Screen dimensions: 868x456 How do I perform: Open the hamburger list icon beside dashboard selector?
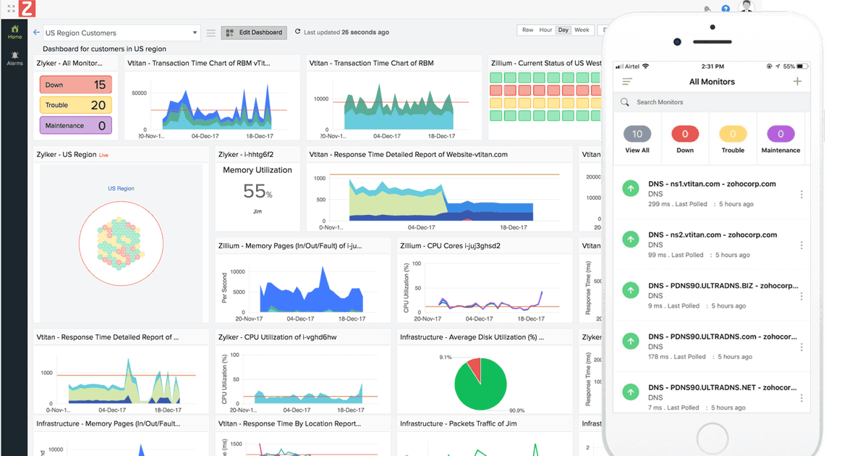(211, 33)
